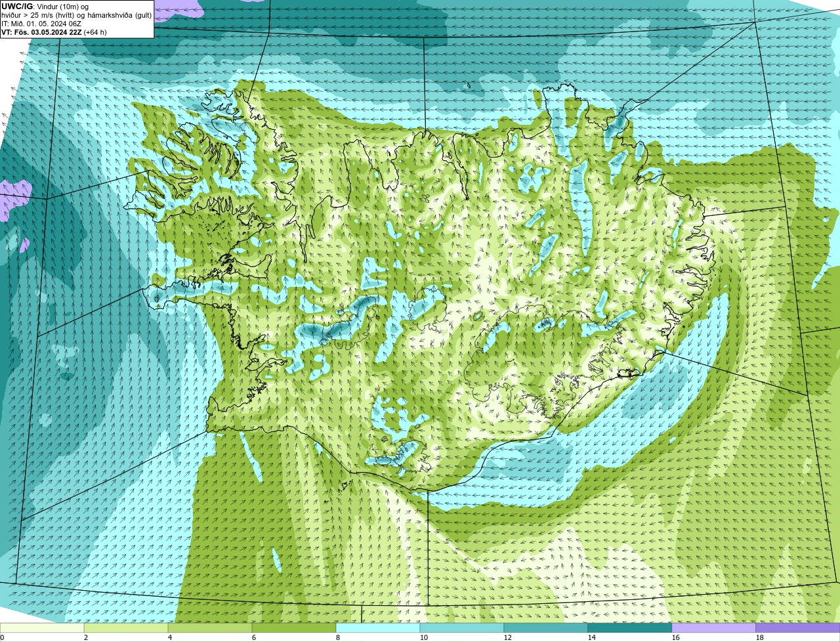Click the 'UWC/IG: Vindur (10m) og' title line
The width and height of the screenshot is (840, 642).
click(45, 7)
